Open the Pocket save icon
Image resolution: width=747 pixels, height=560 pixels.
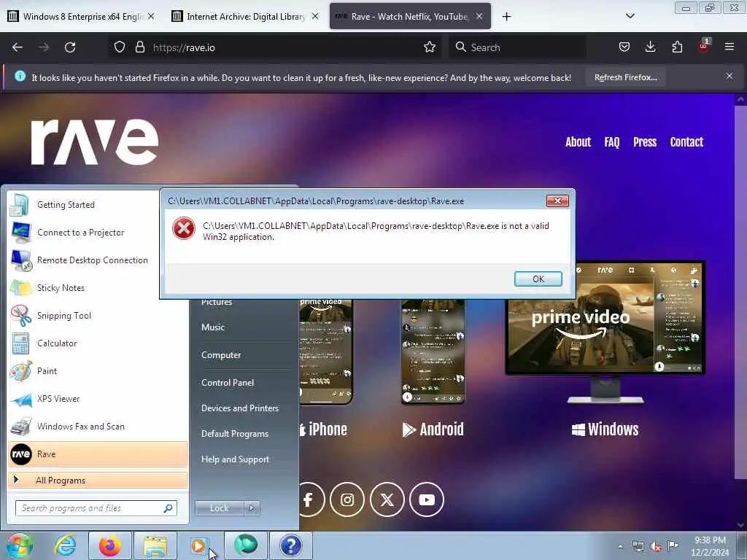(624, 47)
